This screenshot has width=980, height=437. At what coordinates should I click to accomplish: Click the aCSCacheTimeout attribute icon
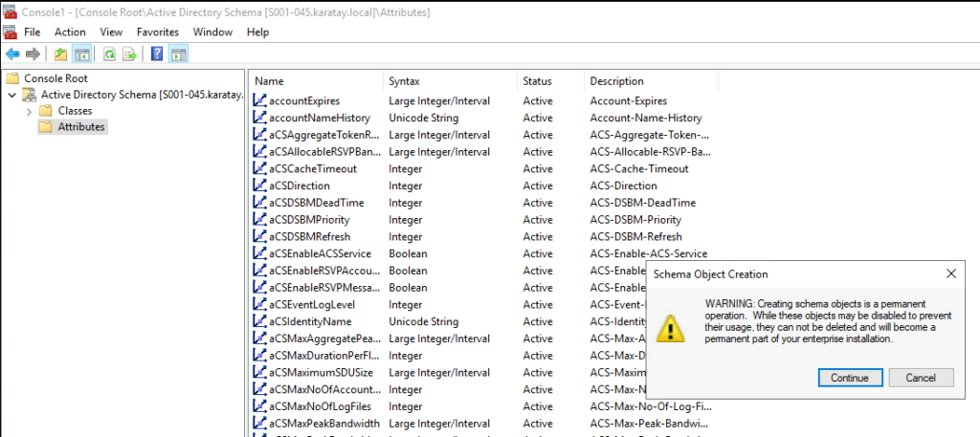pos(259,168)
